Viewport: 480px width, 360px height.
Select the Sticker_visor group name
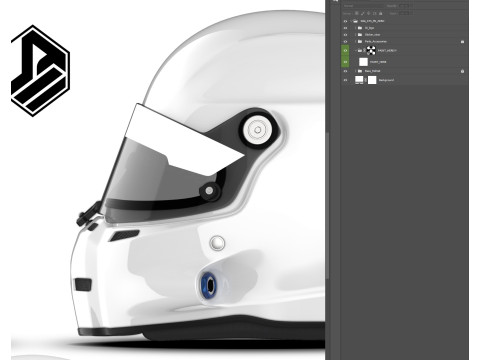click(372, 35)
